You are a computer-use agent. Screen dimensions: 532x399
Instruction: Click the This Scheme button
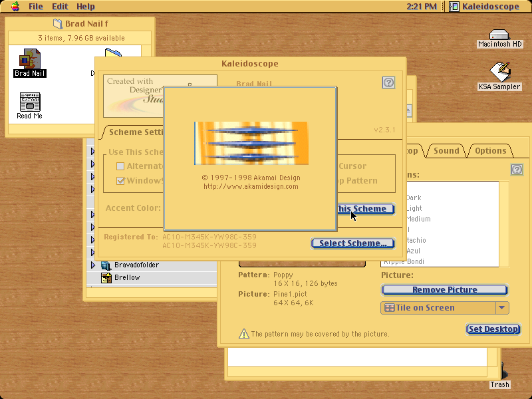point(365,209)
